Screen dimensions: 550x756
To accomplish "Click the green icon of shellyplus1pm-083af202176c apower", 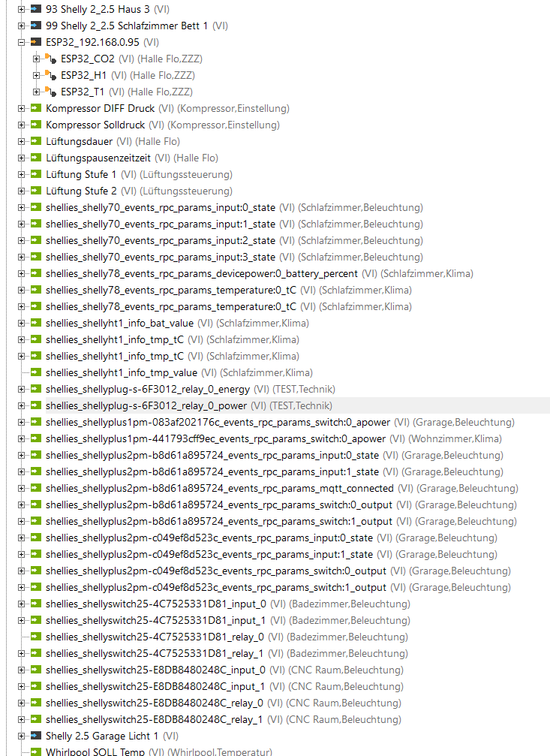I will click(x=36, y=422).
